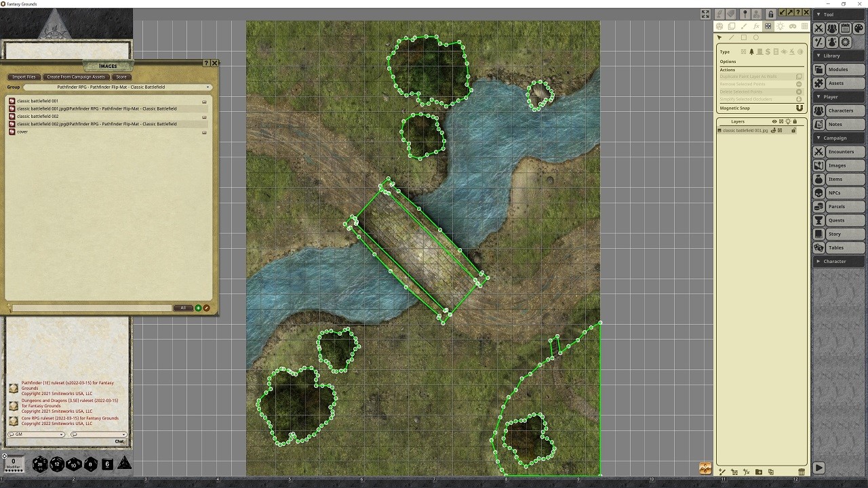
Task: Open the Store from the Images window
Action: click(121, 77)
